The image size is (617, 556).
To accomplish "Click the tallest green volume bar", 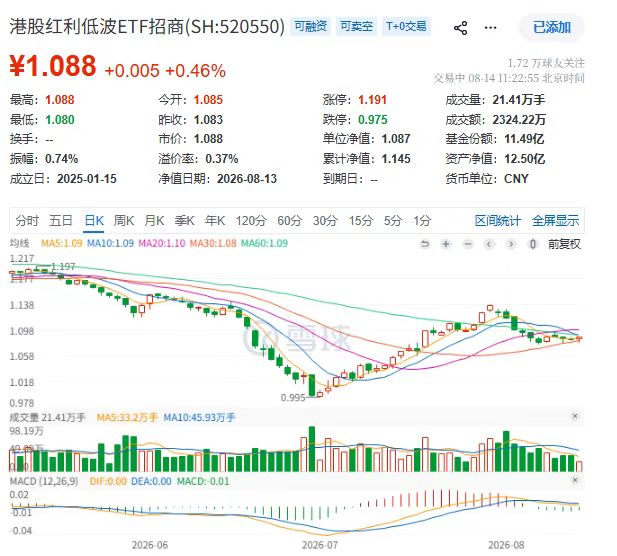I will point(312,449).
